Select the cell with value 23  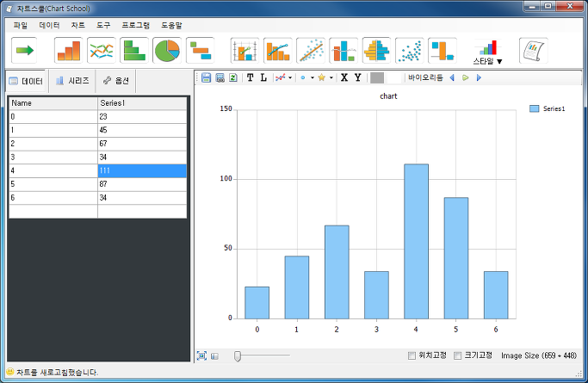click(x=142, y=116)
